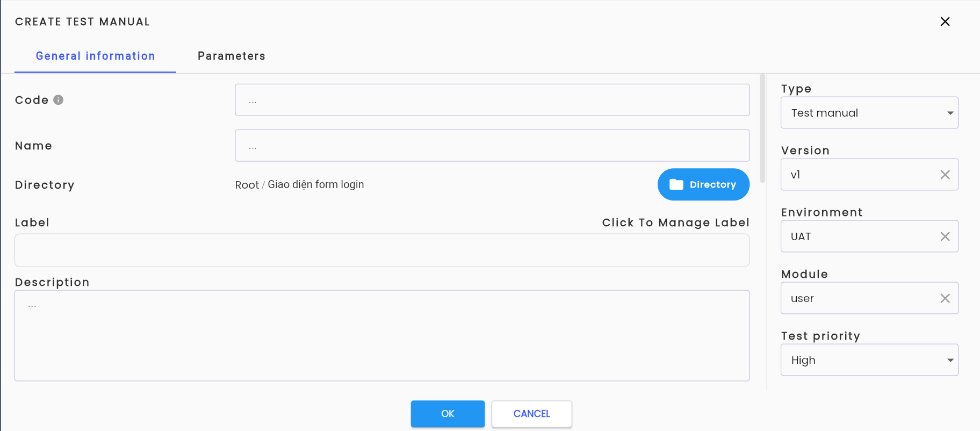Switch to the Parameters tab
Image resolution: width=980 pixels, height=431 pixels.
pos(232,56)
